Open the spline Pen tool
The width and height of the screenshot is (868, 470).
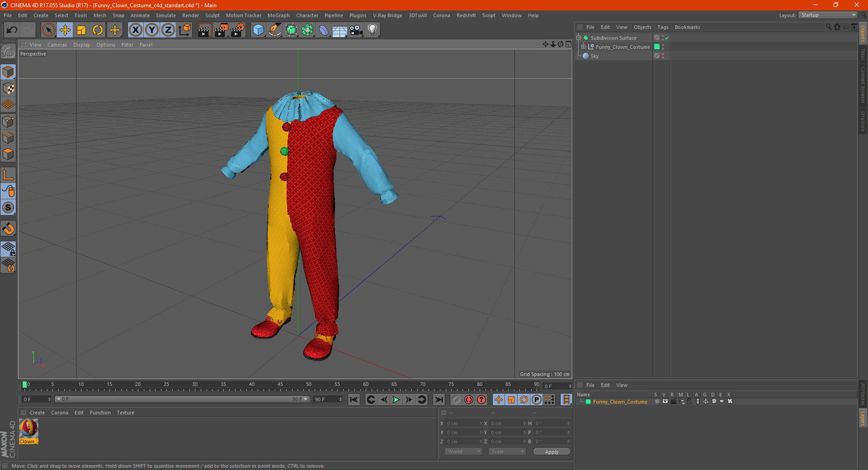tap(274, 30)
